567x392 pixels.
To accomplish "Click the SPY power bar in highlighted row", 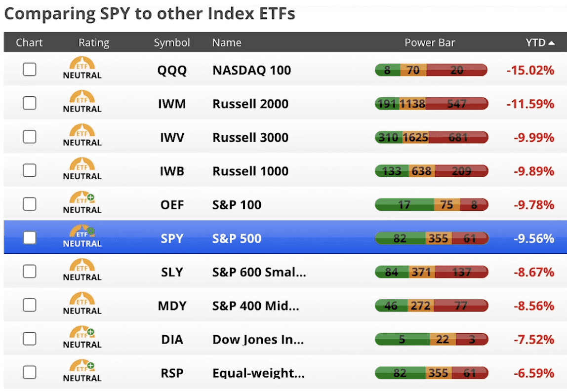I will click(x=431, y=238).
